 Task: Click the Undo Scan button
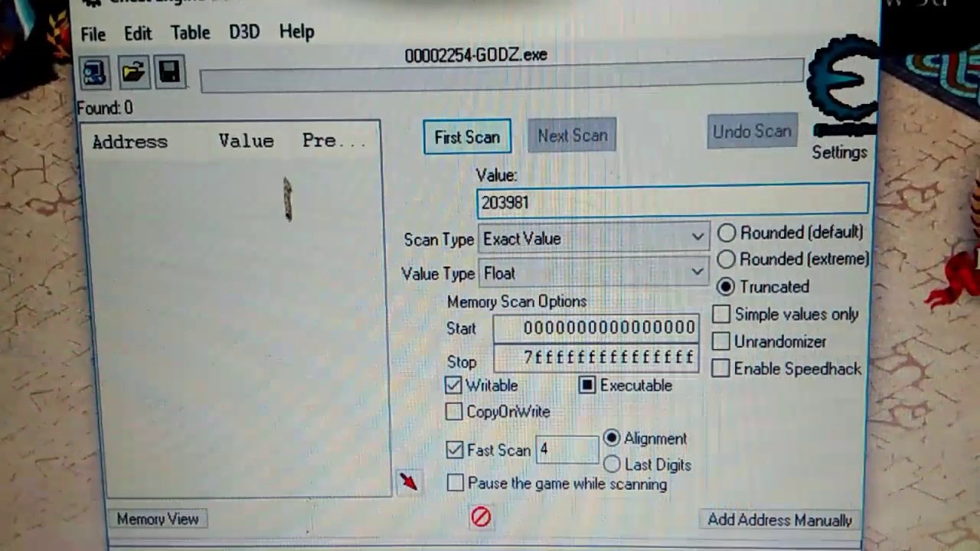[752, 132]
